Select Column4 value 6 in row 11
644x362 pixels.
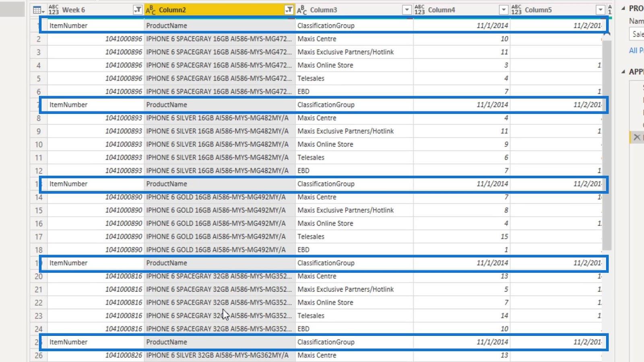click(x=462, y=158)
